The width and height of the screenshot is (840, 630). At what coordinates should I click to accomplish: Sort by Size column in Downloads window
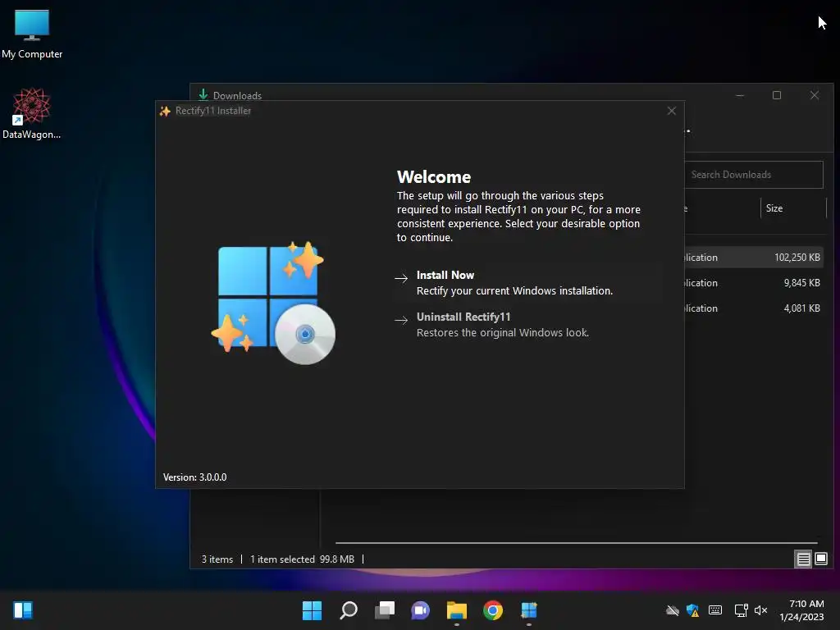793,208
